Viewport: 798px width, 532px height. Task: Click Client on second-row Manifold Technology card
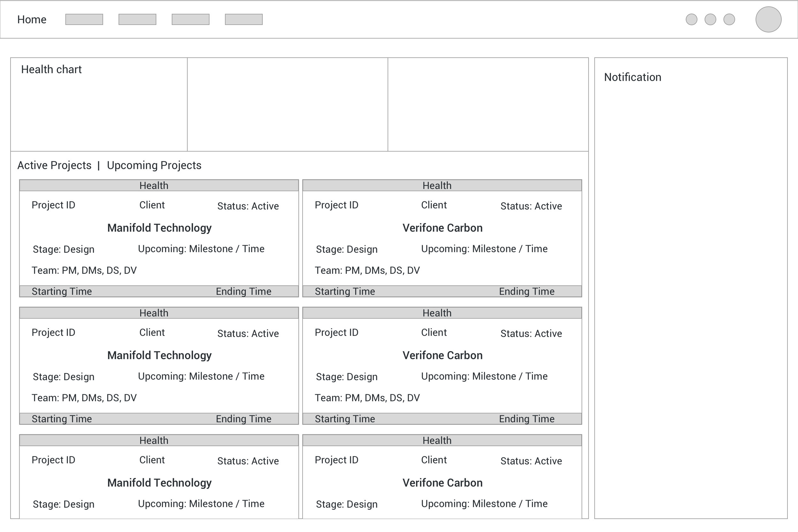click(x=152, y=333)
